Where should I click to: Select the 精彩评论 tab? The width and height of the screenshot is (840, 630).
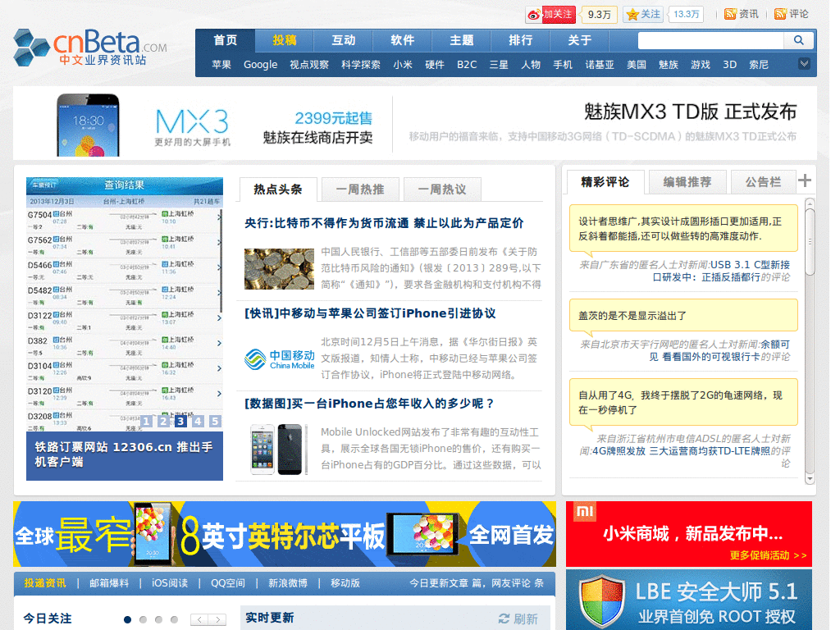pyautogui.click(x=605, y=182)
